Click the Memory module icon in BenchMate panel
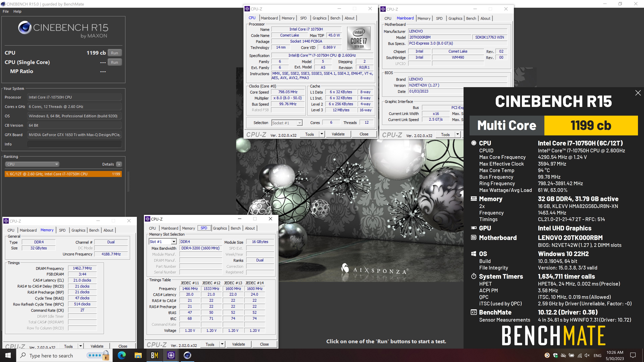This screenshot has height=362, width=644. [x=473, y=199]
